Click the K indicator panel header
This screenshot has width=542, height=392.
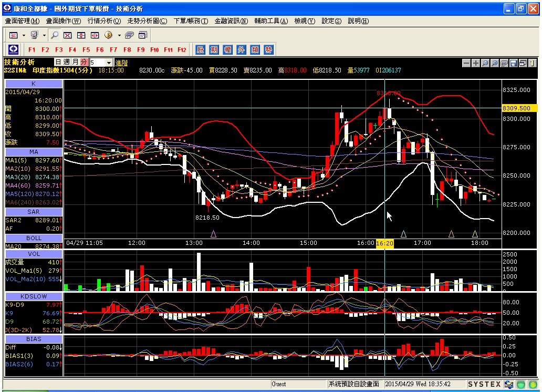point(34,84)
